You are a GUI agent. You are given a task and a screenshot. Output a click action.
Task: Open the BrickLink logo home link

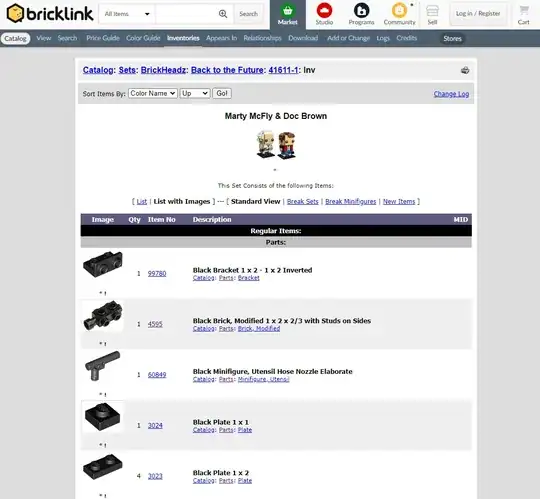50,13
